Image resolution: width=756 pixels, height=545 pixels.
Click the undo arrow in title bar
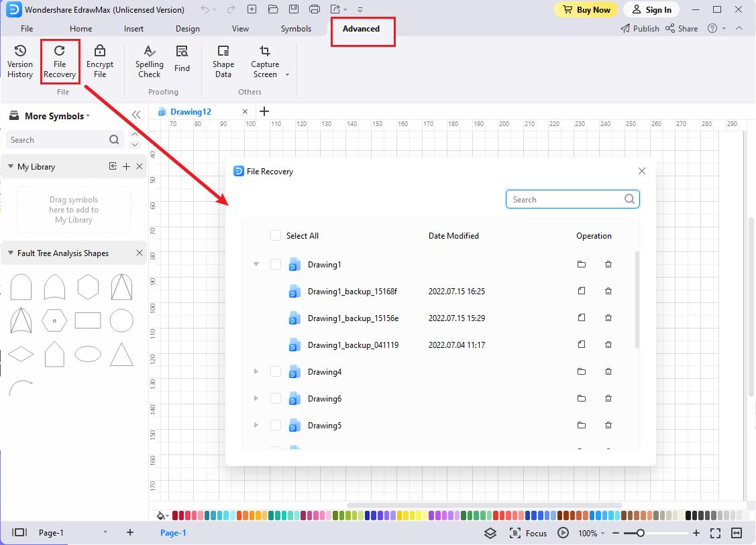pos(205,9)
